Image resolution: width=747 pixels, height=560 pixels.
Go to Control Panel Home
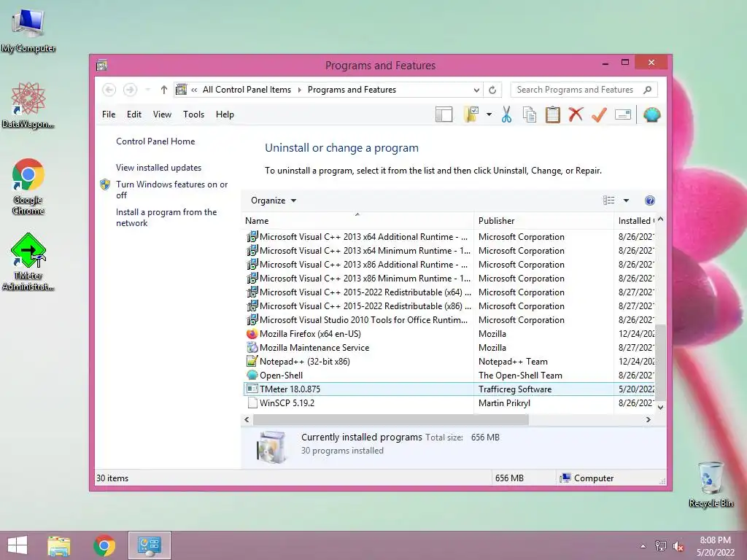pyautogui.click(x=155, y=141)
